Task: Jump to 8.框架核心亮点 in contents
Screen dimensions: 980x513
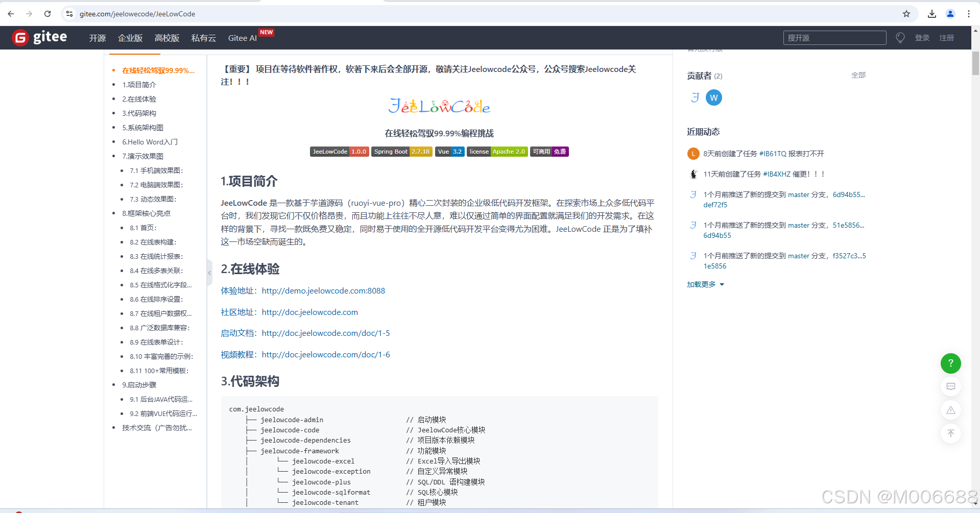Action: pyautogui.click(x=146, y=213)
